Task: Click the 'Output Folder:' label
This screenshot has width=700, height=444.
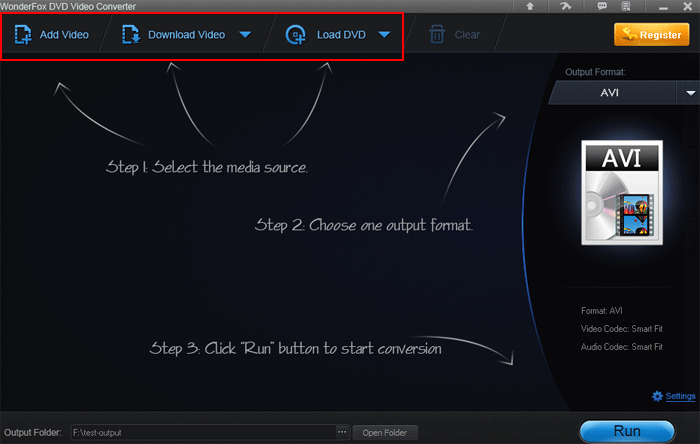Action: (33, 432)
